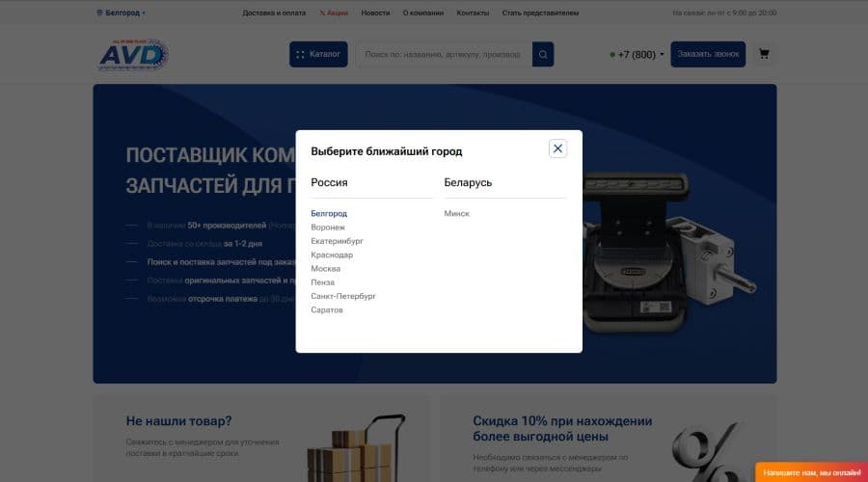Select Воронеж from the city list

point(328,228)
